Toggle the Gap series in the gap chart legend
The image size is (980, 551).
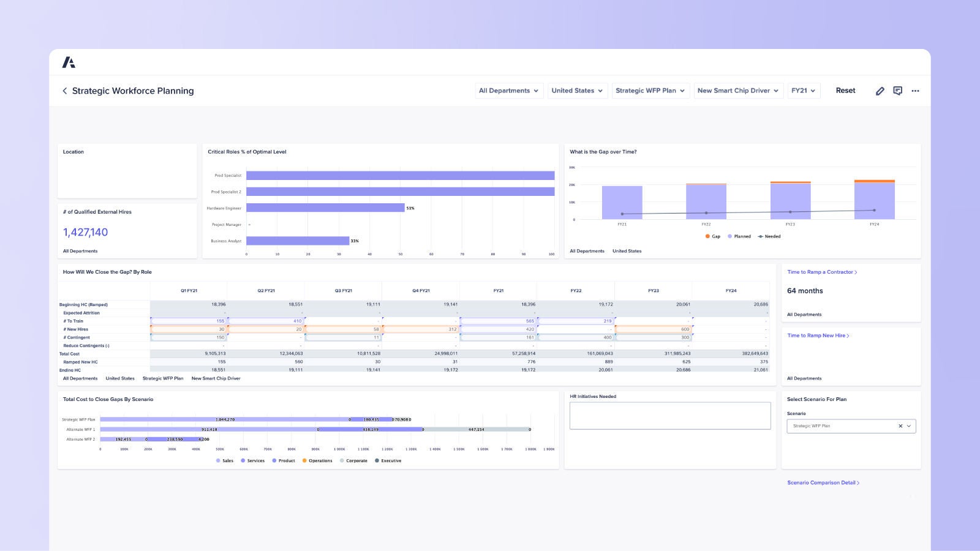(712, 236)
